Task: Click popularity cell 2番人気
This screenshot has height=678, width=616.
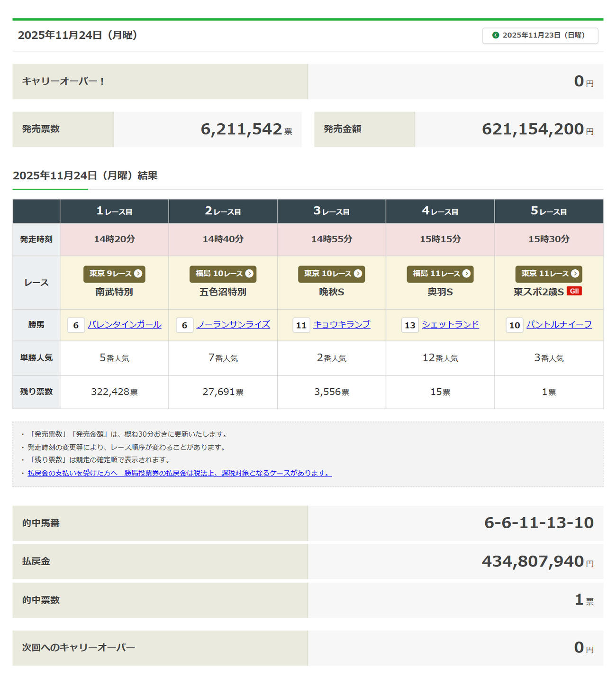Action: tap(332, 358)
